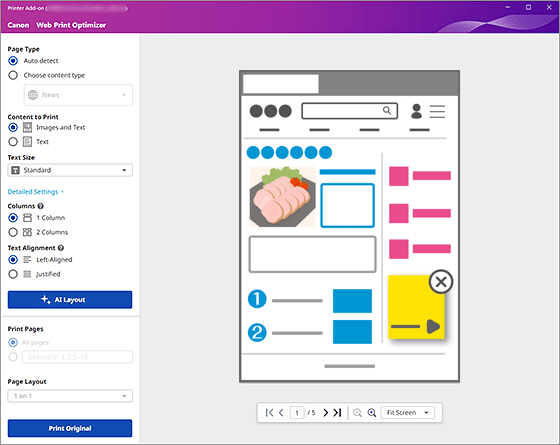Click the user profile icon in preview

pos(416,111)
